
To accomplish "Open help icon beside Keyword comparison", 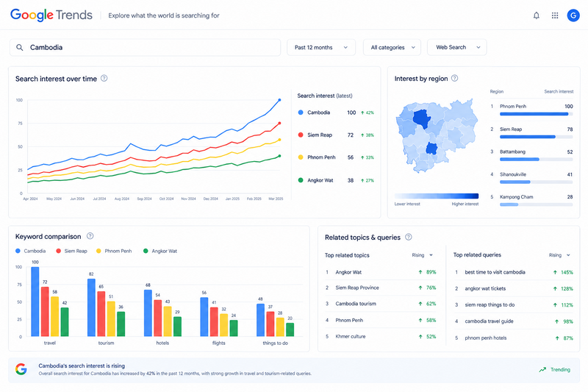I will (x=90, y=236).
